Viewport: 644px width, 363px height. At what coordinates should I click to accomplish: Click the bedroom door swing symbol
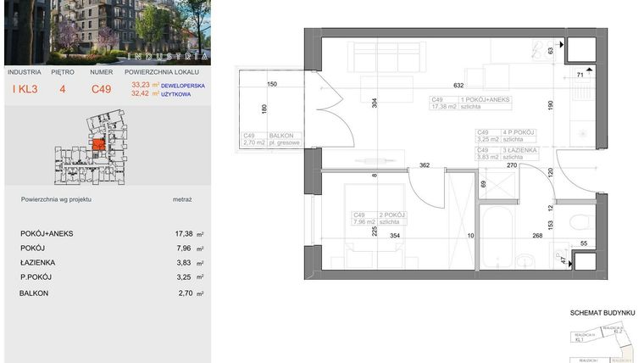[426, 188]
